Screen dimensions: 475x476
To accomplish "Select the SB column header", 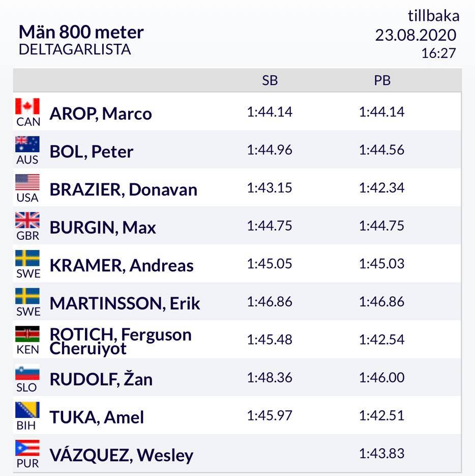I will 270,80.
